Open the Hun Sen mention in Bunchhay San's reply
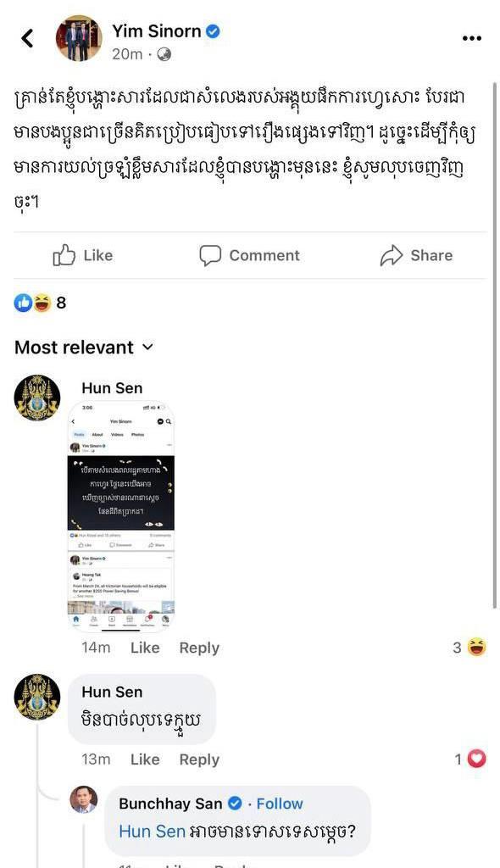This screenshot has width=500, height=868. tap(153, 831)
